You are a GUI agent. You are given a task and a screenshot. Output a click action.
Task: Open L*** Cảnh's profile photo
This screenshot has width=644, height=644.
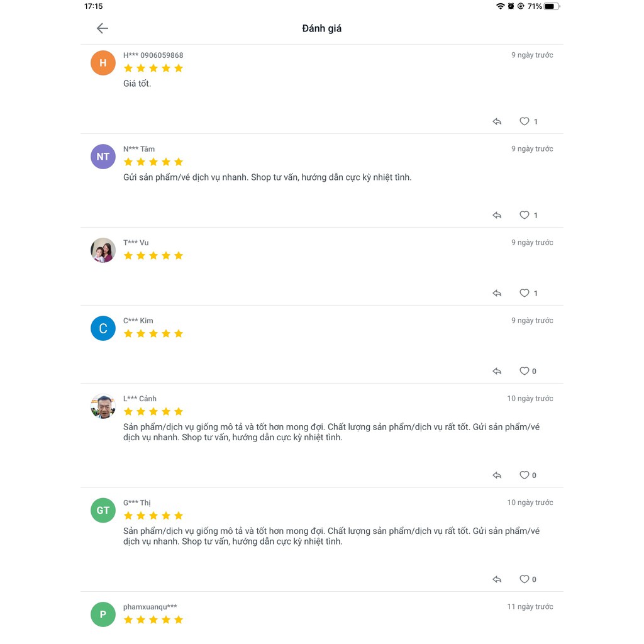[x=103, y=406]
